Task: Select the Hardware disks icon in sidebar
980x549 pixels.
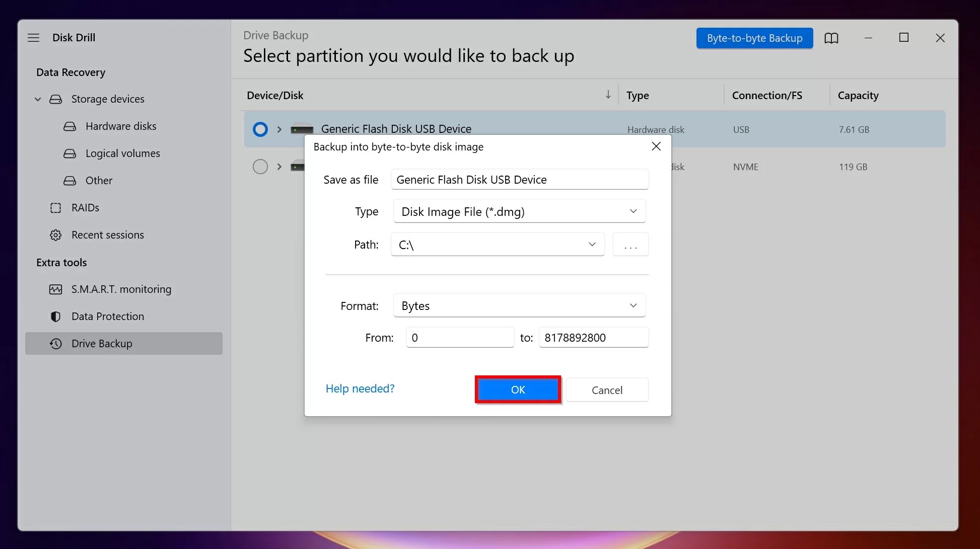Action: [70, 126]
